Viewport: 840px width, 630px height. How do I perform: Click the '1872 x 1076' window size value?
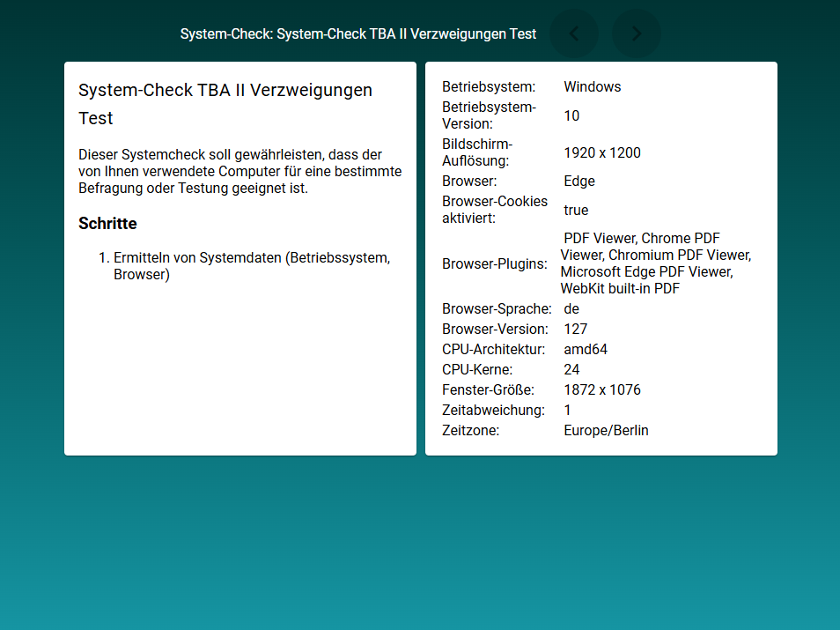[x=602, y=389]
